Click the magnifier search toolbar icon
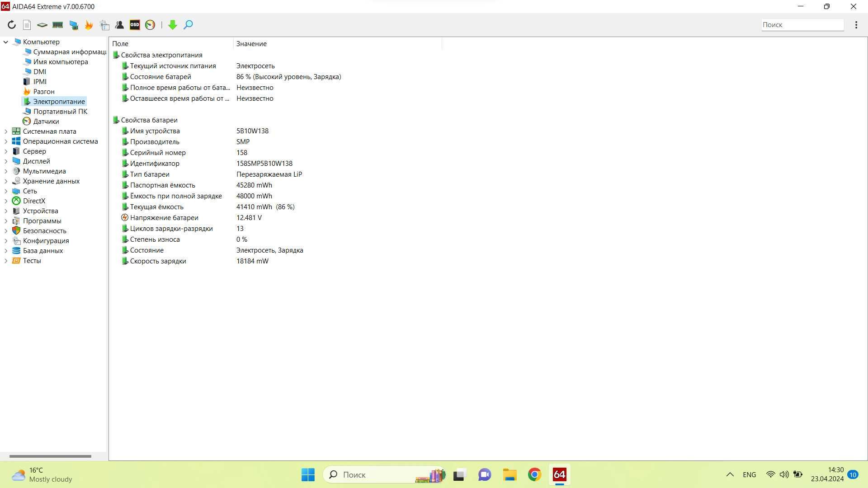868x488 pixels. pos(188,25)
